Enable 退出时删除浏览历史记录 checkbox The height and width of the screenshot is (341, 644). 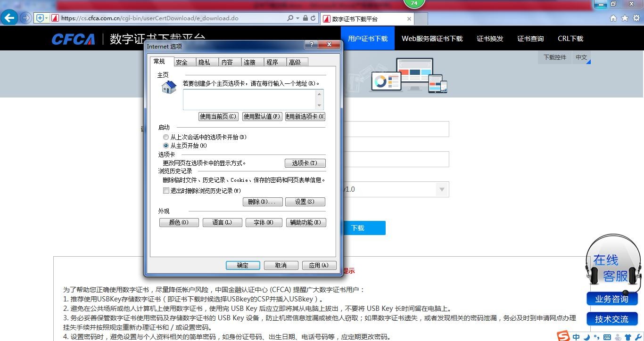[x=166, y=191]
